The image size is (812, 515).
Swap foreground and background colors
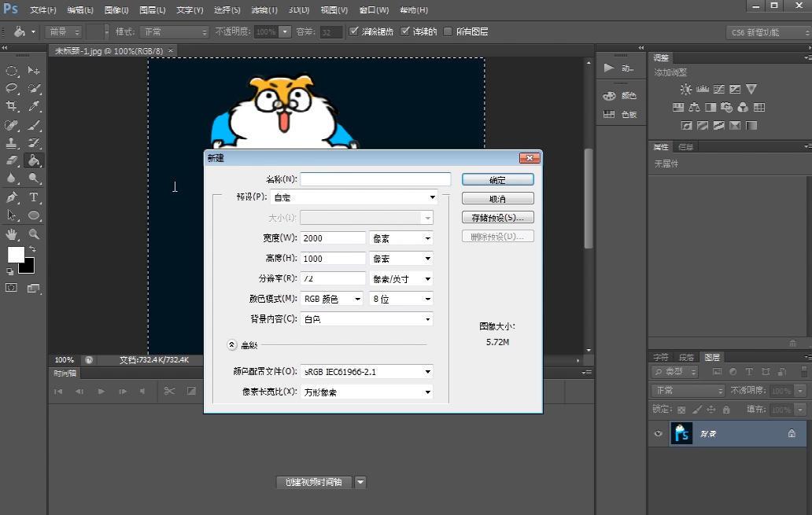click(32, 249)
